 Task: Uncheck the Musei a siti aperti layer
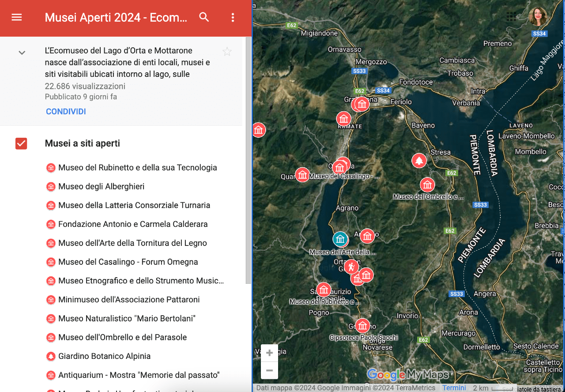point(21,143)
